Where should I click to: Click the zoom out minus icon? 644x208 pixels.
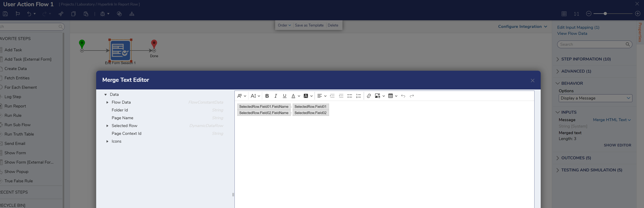point(589,14)
